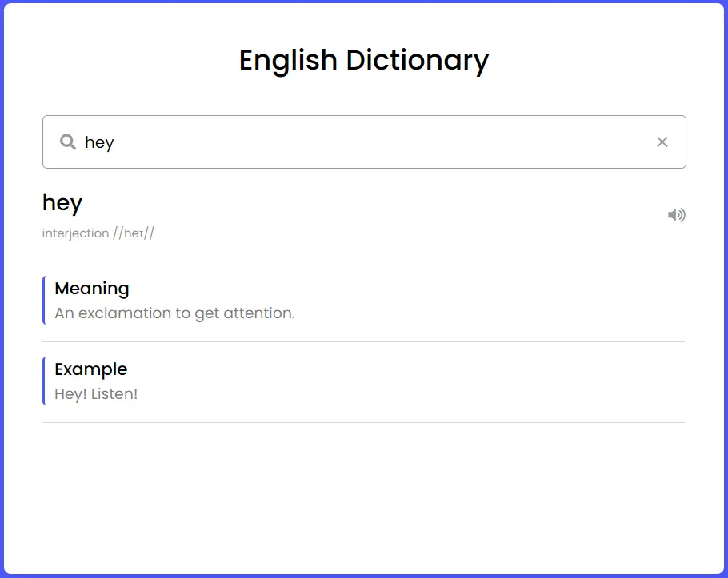Screen dimensions: 728x578
Task: Click the Example section heading
Action: [x=91, y=369]
